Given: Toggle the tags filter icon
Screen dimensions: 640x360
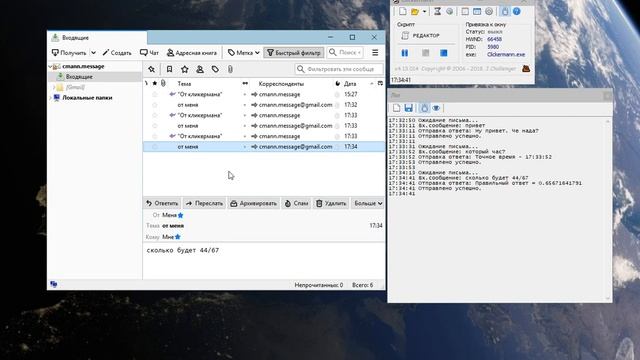Looking at the screenshot, I should click(215, 69).
